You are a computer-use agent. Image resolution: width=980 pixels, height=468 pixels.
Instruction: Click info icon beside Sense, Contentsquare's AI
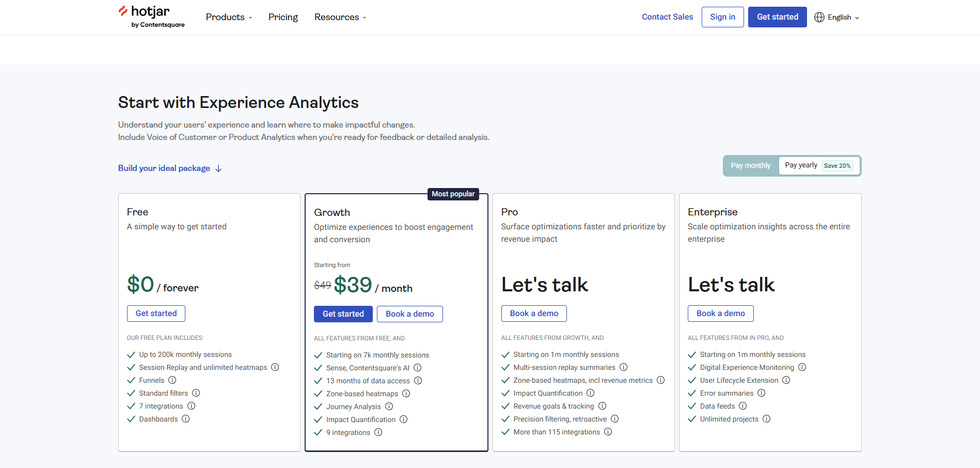pyautogui.click(x=418, y=368)
